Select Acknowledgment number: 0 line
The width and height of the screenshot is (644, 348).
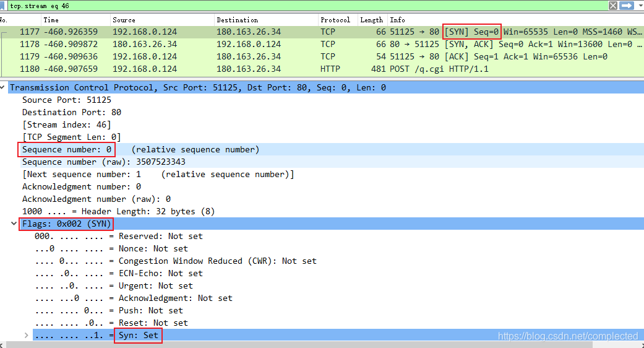[81, 186]
